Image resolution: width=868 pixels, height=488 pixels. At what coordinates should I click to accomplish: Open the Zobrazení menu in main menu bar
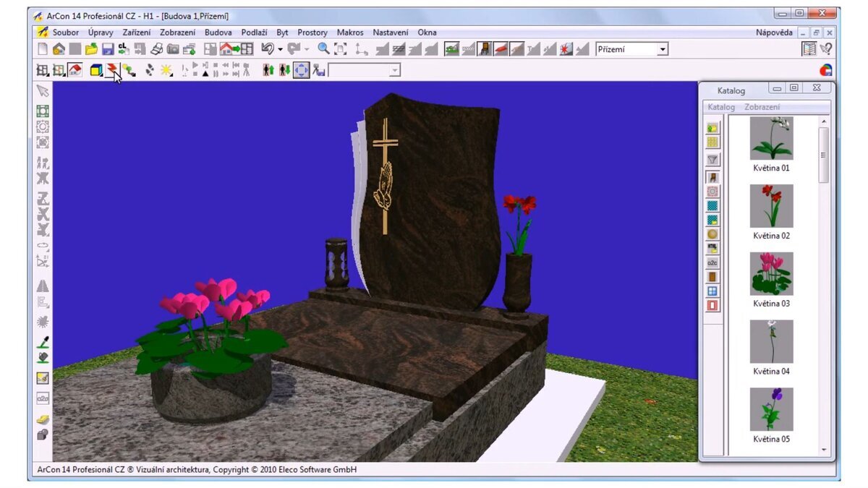click(x=177, y=33)
